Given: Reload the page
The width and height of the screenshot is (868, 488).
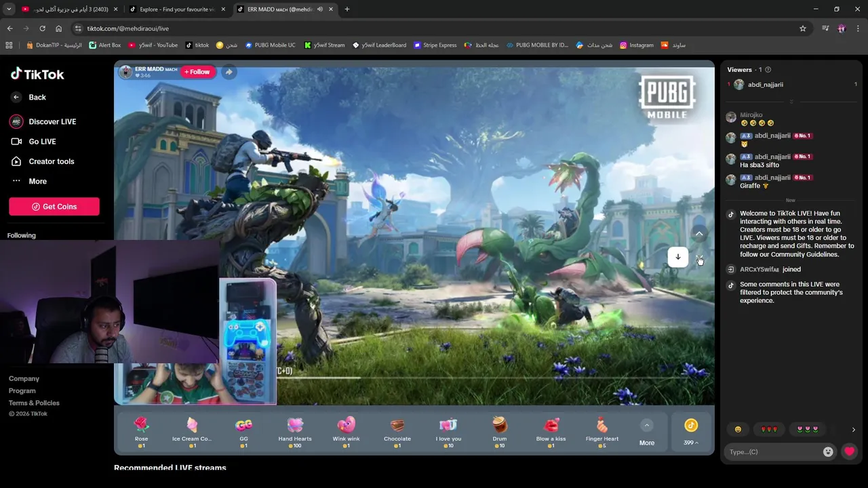Looking at the screenshot, I should (42, 28).
